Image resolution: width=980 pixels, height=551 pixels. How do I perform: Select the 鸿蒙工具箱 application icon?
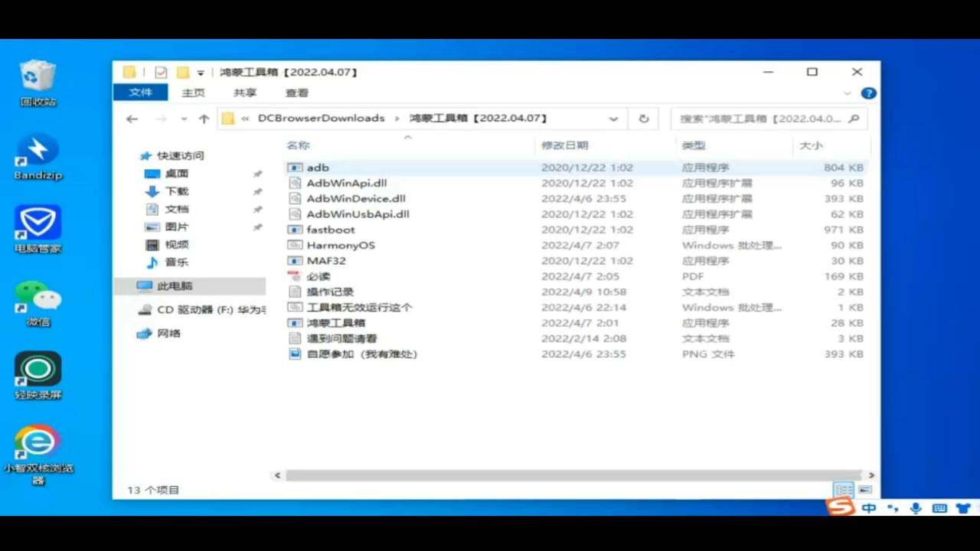(295, 323)
